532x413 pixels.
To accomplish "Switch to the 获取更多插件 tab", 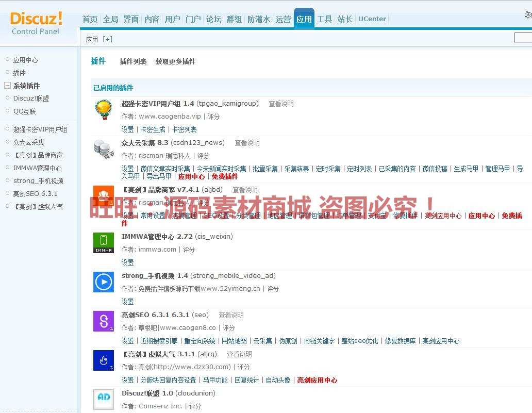I will pos(175,61).
